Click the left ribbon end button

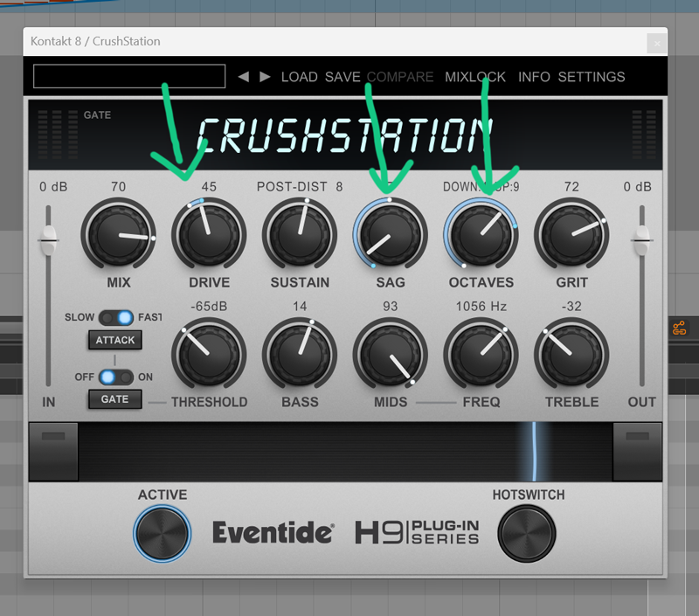tap(53, 452)
